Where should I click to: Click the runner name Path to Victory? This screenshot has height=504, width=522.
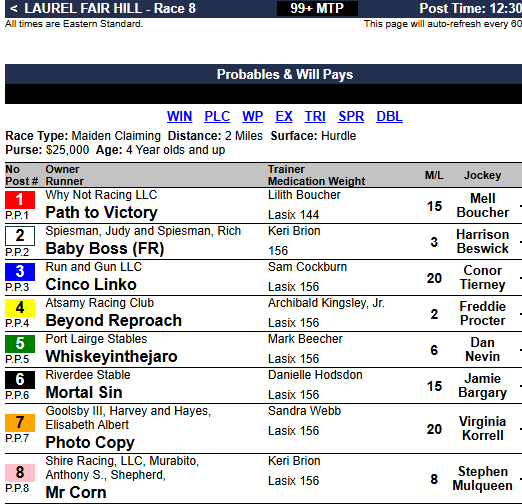coord(101,213)
